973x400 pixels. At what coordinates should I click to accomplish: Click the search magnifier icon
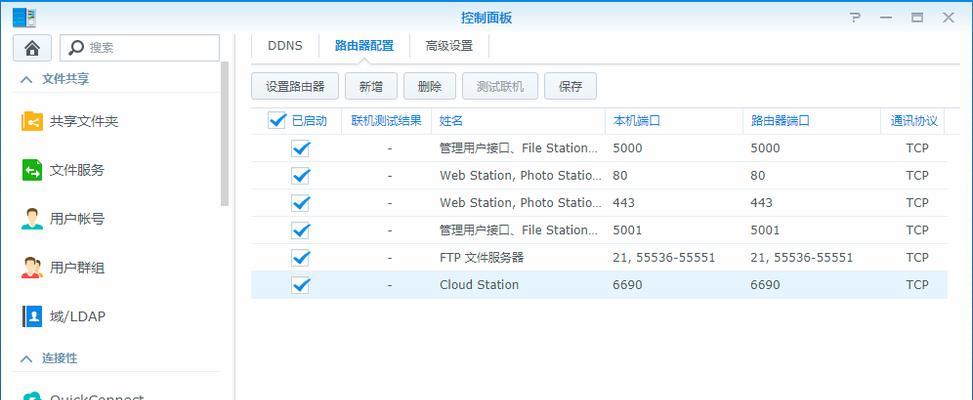tap(76, 48)
